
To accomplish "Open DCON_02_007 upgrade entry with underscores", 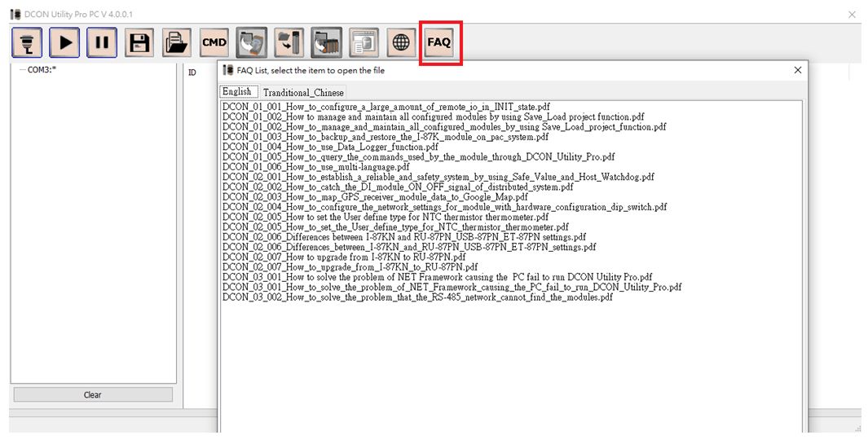I will click(x=350, y=267).
